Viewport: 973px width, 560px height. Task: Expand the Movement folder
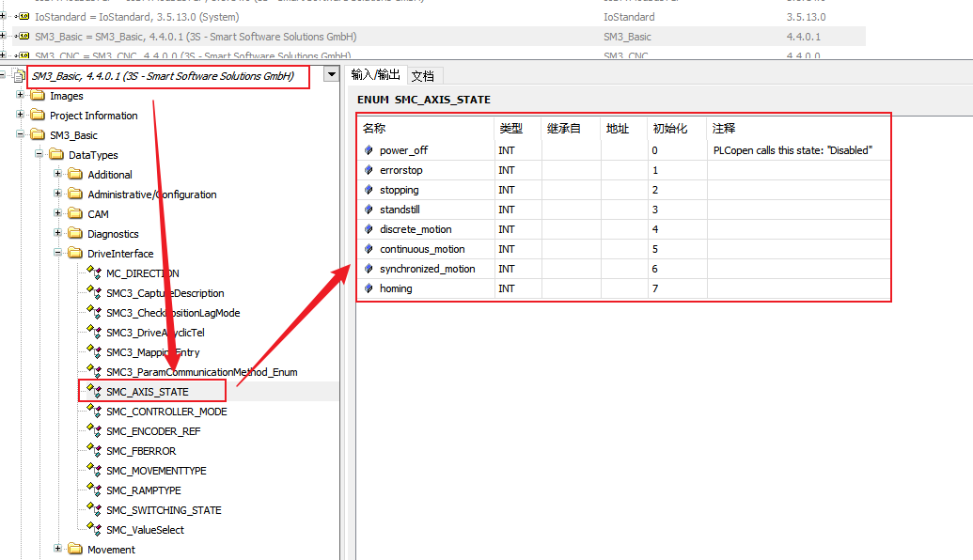58,550
